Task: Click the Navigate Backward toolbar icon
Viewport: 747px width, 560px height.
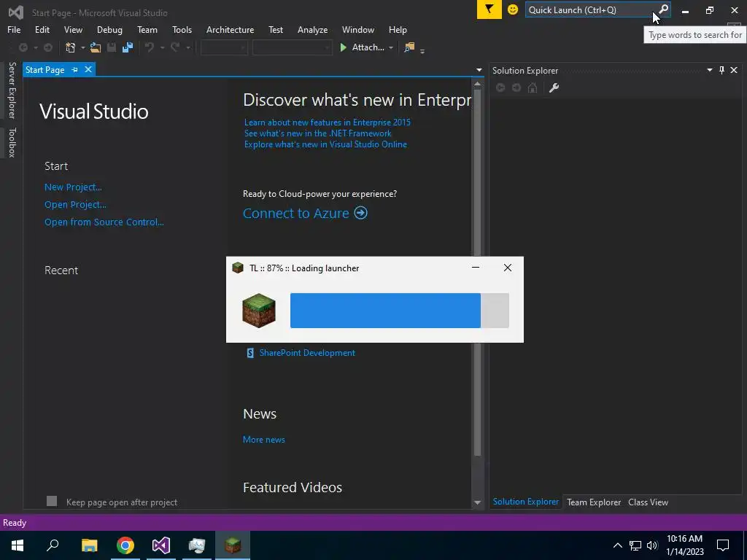Action: tap(23, 47)
